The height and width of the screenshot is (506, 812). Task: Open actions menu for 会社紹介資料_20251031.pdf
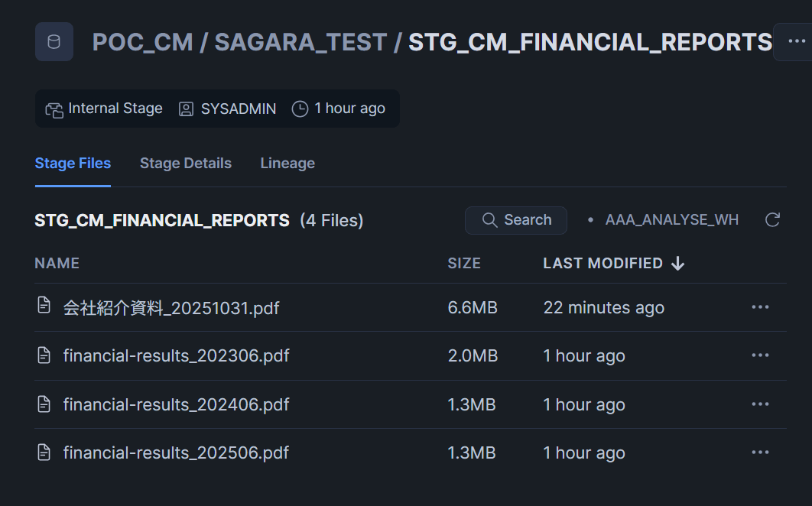(x=760, y=307)
